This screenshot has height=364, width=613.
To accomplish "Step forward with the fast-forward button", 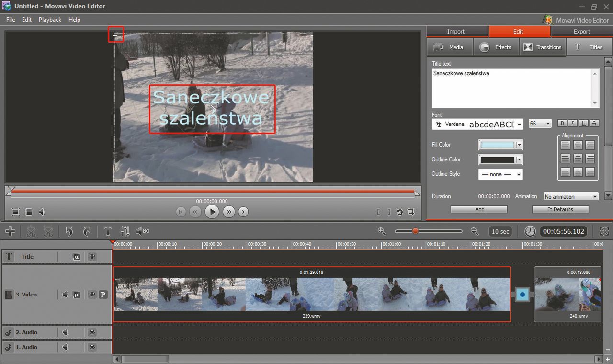I will pyautogui.click(x=229, y=212).
